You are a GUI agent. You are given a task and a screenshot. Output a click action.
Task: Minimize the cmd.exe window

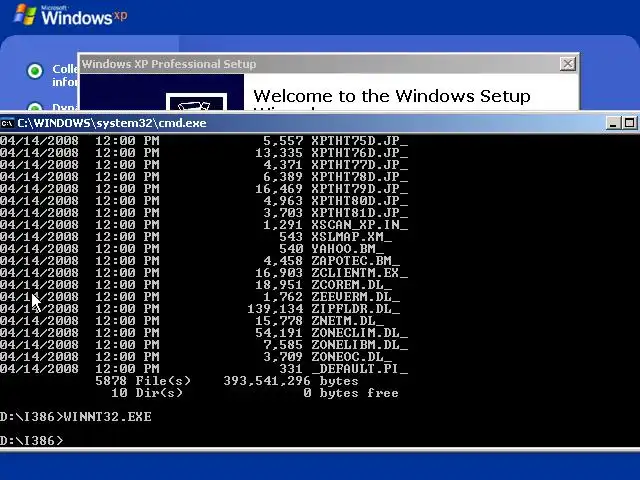(613, 123)
